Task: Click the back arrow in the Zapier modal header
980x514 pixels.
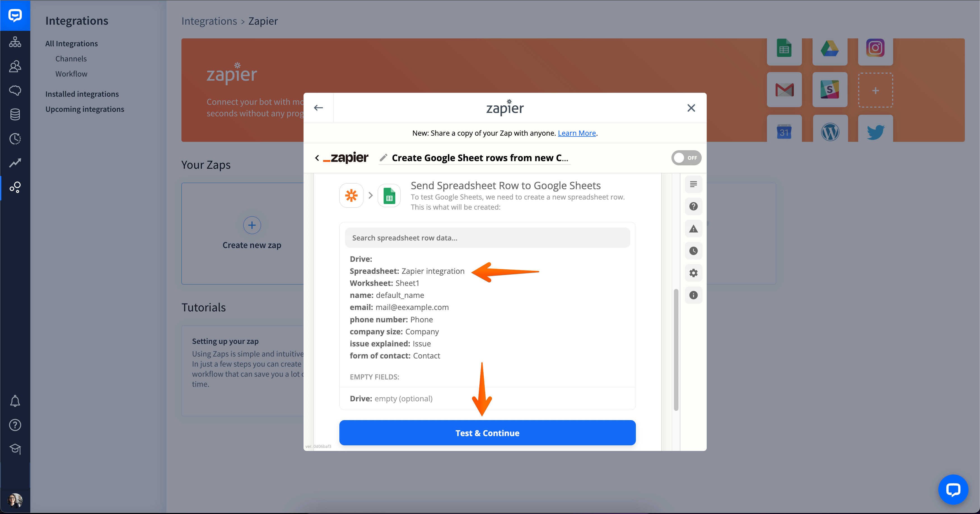Action: [x=318, y=108]
